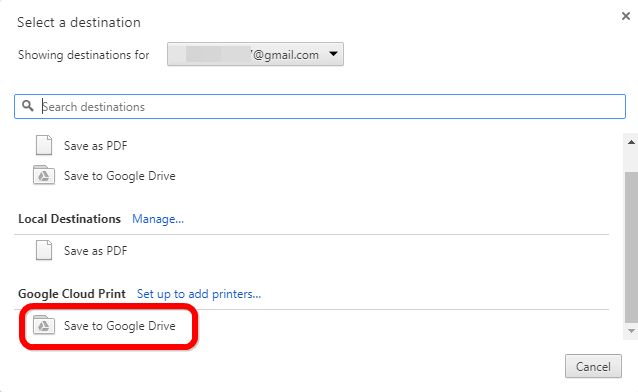
Task: Open the gmail.com account dropdown
Action: tap(255, 54)
